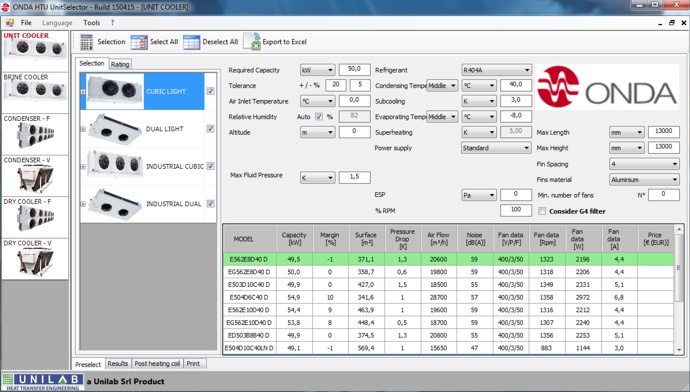This screenshot has width=690, height=392.
Task: Switch to the Rating tab
Action: click(120, 64)
